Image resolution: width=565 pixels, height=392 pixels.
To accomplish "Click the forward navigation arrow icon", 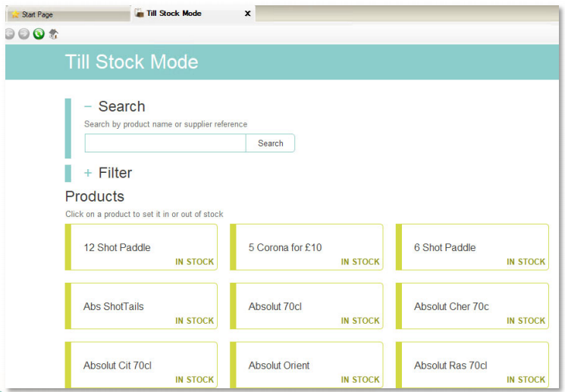I will 24,34.
